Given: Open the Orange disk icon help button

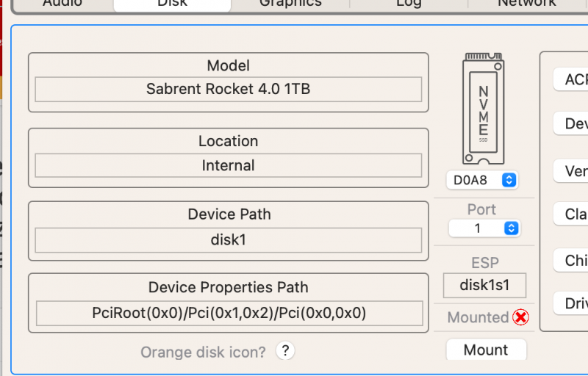Looking at the screenshot, I should click(285, 351).
